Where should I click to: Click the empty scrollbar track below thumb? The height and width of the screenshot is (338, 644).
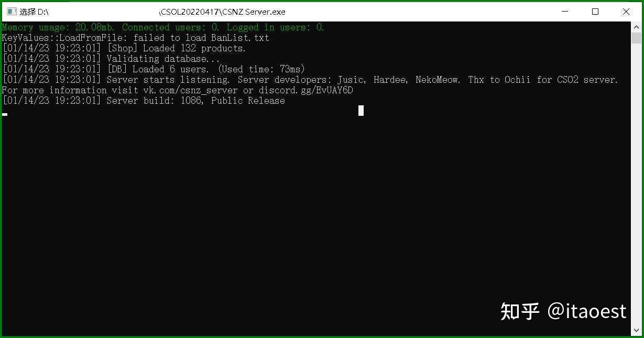pos(636,183)
